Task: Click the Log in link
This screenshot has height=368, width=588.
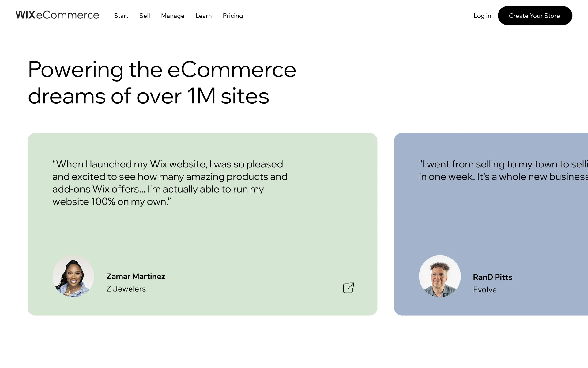Action: (482, 16)
